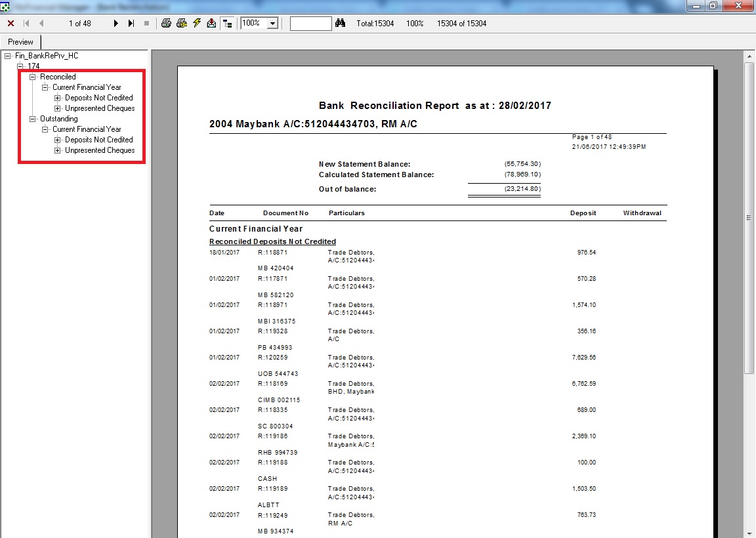Click the export report icon
Image resolution: width=756 pixels, height=538 pixels.
point(211,24)
